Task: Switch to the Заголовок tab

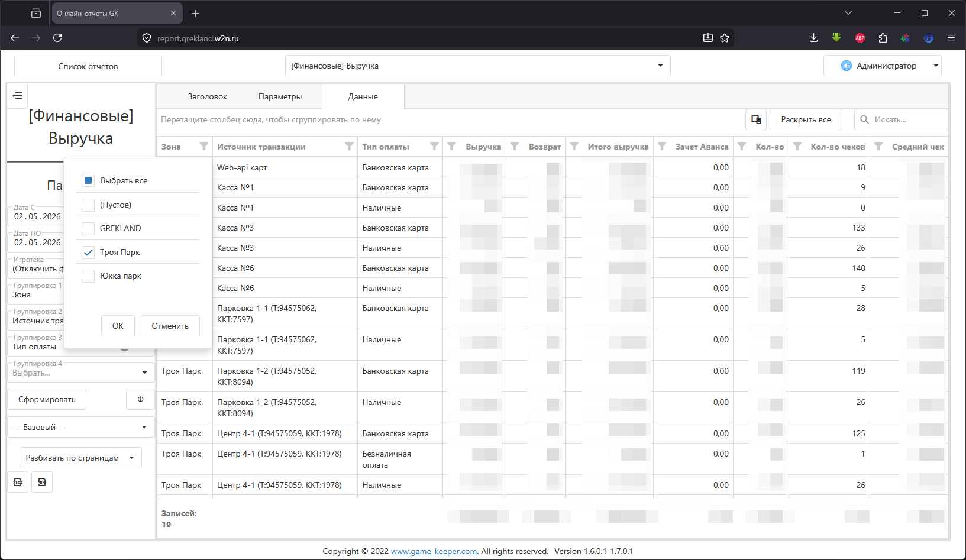Action: point(208,96)
